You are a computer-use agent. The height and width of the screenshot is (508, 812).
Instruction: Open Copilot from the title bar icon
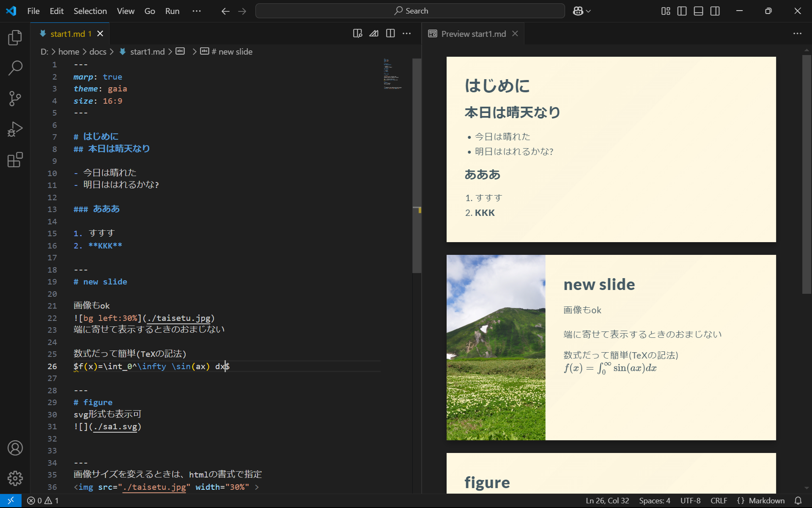point(578,11)
